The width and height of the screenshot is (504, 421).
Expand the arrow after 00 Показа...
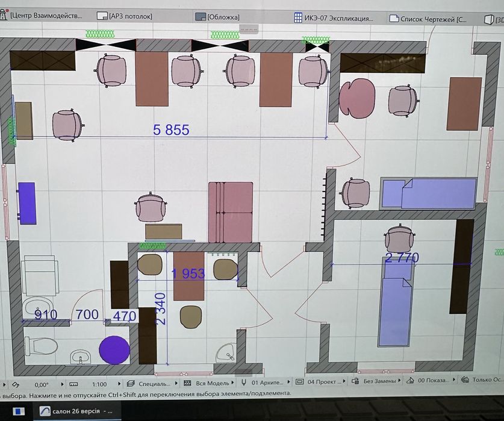point(454,380)
